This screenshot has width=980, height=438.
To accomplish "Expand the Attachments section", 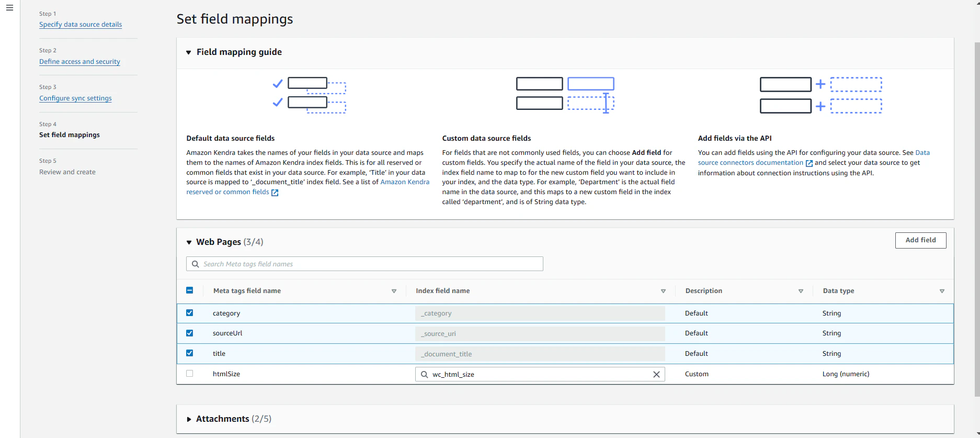I will pyautogui.click(x=189, y=419).
